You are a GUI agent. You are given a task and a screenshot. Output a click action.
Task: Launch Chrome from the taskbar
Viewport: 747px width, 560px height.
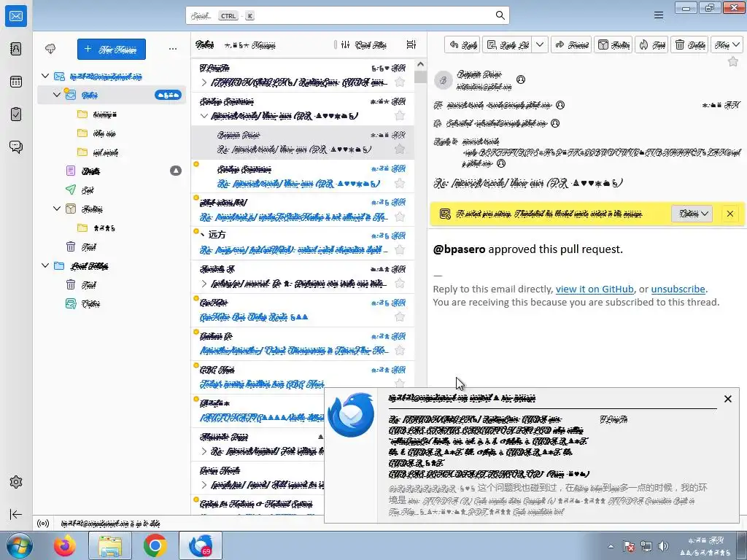point(155,545)
